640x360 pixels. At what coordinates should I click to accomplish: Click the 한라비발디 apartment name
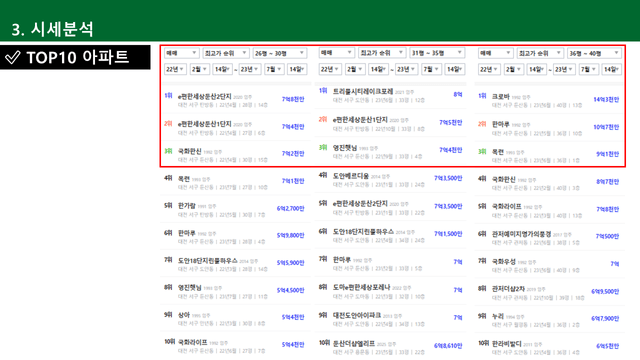click(507, 343)
